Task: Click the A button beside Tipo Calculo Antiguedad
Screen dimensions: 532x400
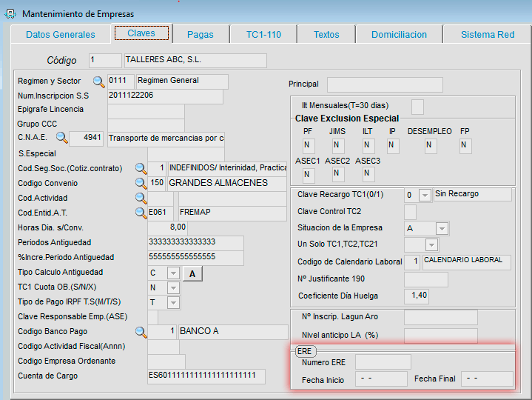Action: 192,273
